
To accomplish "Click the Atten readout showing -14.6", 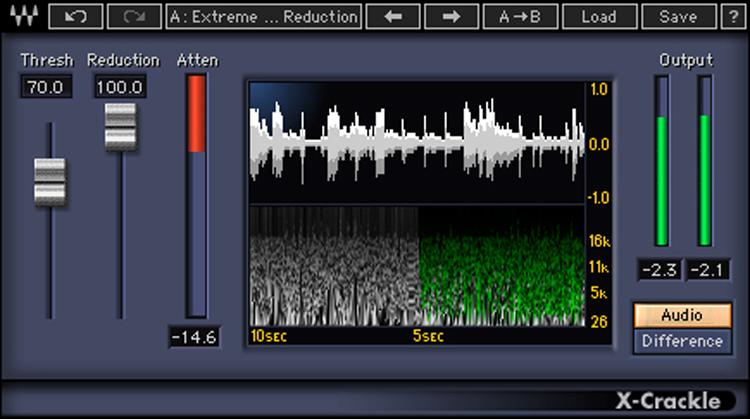I will point(194,337).
